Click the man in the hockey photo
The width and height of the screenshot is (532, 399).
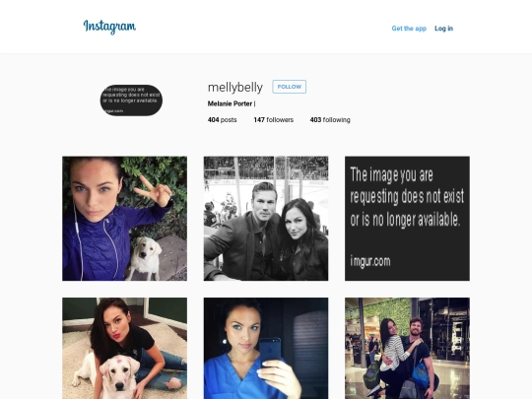click(244, 233)
